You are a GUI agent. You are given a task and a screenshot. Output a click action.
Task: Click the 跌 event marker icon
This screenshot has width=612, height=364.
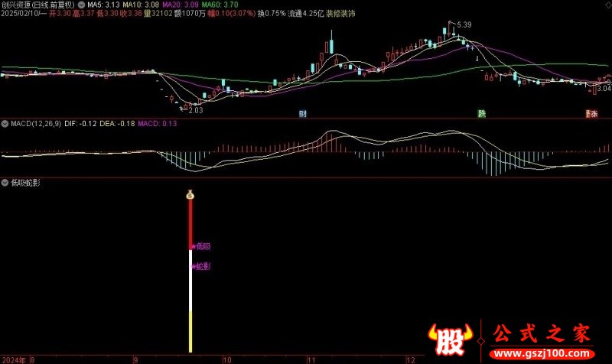point(482,113)
